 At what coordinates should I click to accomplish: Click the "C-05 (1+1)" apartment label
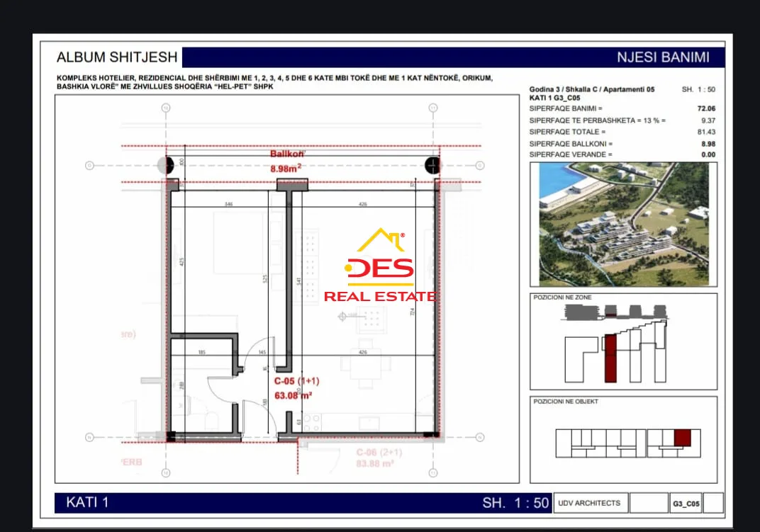click(296, 381)
